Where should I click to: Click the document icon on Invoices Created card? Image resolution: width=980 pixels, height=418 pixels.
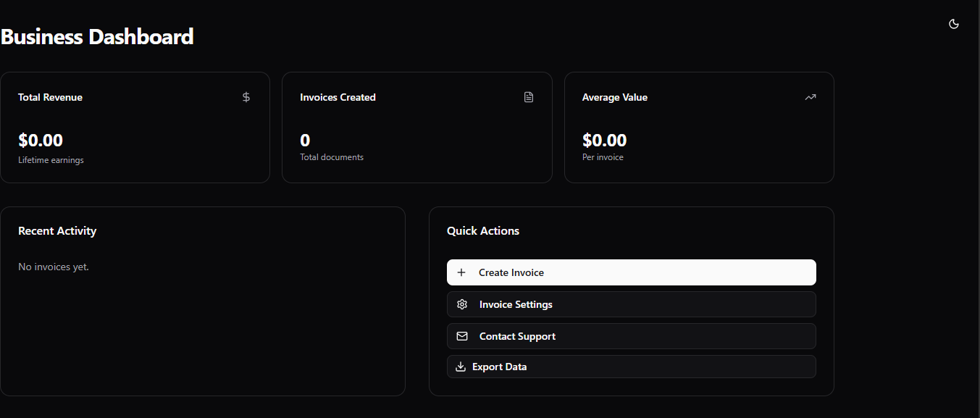pyautogui.click(x=529, y=96)
